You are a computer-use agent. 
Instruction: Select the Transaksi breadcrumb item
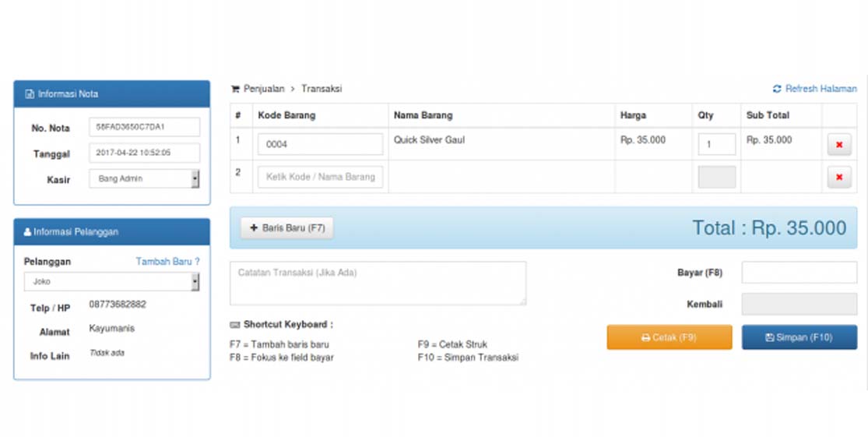(322, 89)
